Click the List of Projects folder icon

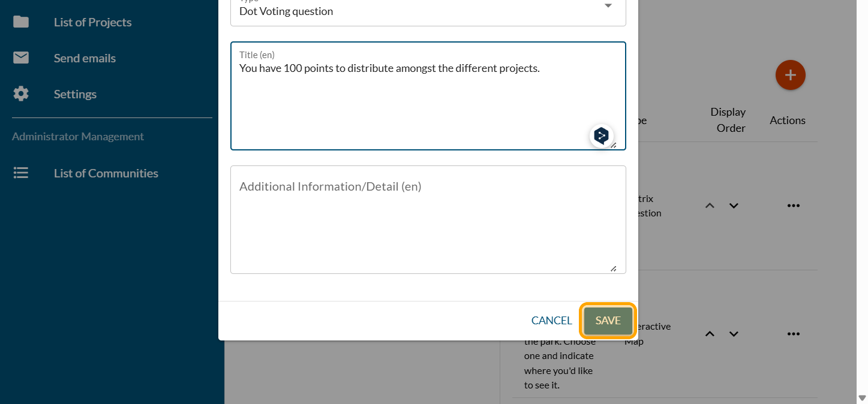[x=21, y=22]
